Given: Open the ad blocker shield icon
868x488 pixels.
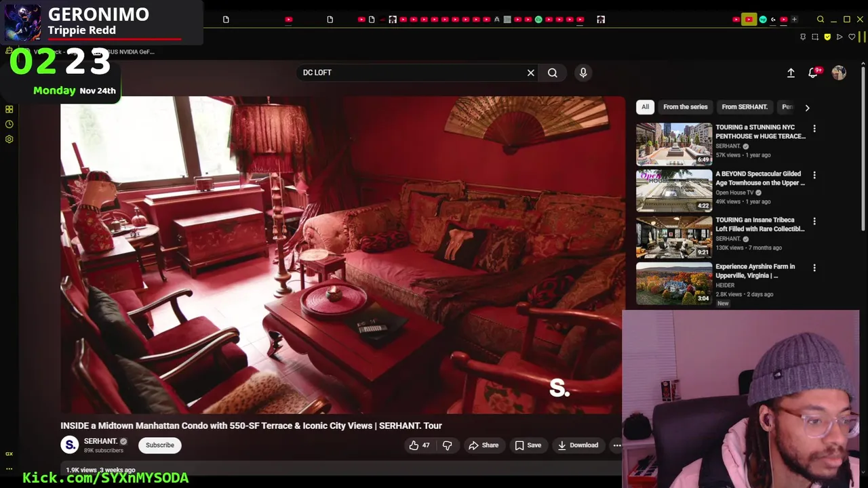Looking at the screenshot, I should (827, 37).
